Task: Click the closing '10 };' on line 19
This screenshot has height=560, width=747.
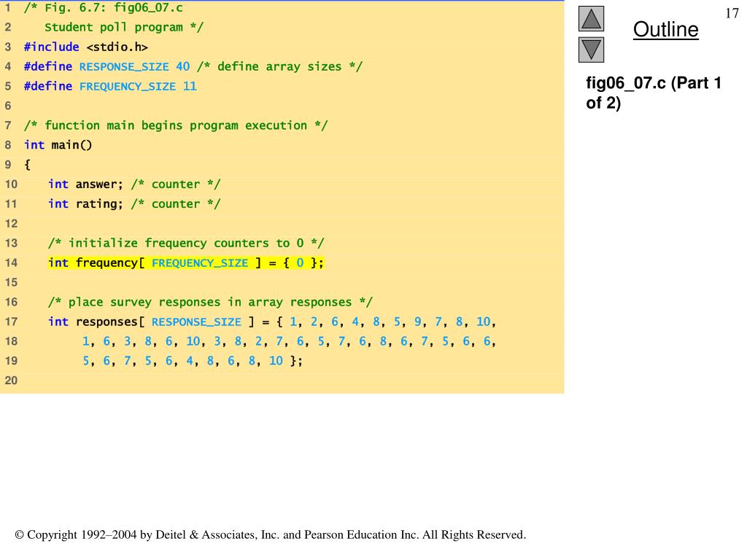Action: (x=285, y=361)
